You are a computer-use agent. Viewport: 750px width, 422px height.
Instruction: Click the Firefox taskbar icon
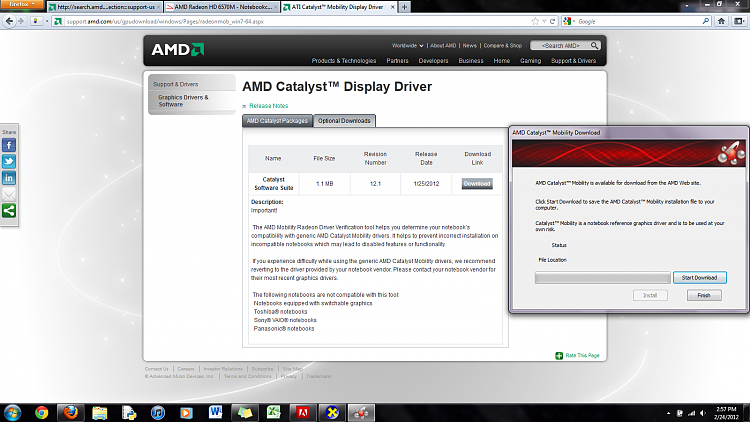pyautogui.click(x=71, y=412)
